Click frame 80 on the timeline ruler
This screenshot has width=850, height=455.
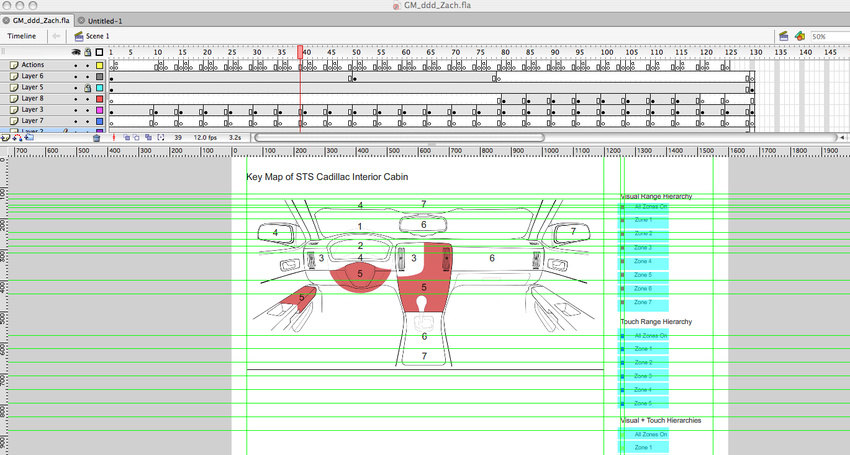click(x=505, y=52)
